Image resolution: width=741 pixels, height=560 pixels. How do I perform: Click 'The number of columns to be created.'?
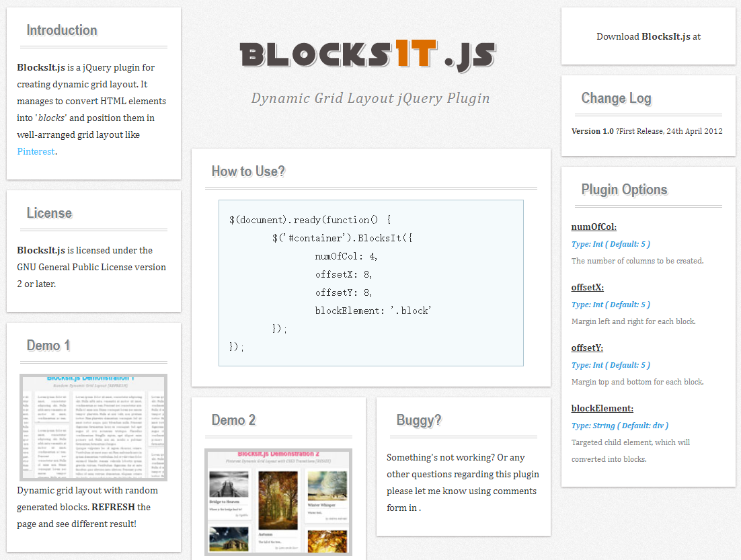pos(637,261)
